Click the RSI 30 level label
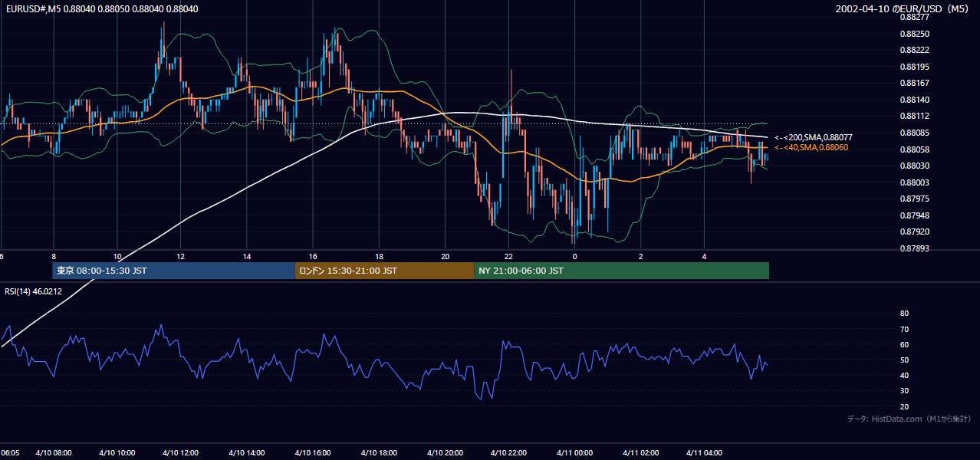Viewport: 980px width, 460px height. point(904,391)
